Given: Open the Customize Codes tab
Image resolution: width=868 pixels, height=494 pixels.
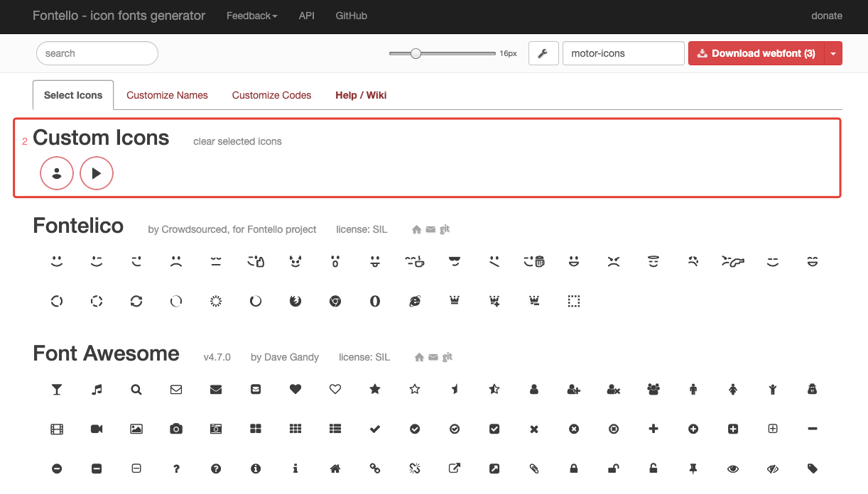Looking at the screenshot, I should pos(271,95).
